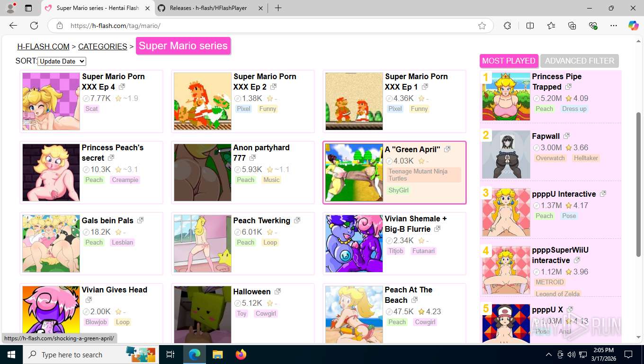Image resolution: width=644 pixels, height=364 pixels.
Task: Click the Music tag under Anon partyhard
Action: click(x=271, y=180)
